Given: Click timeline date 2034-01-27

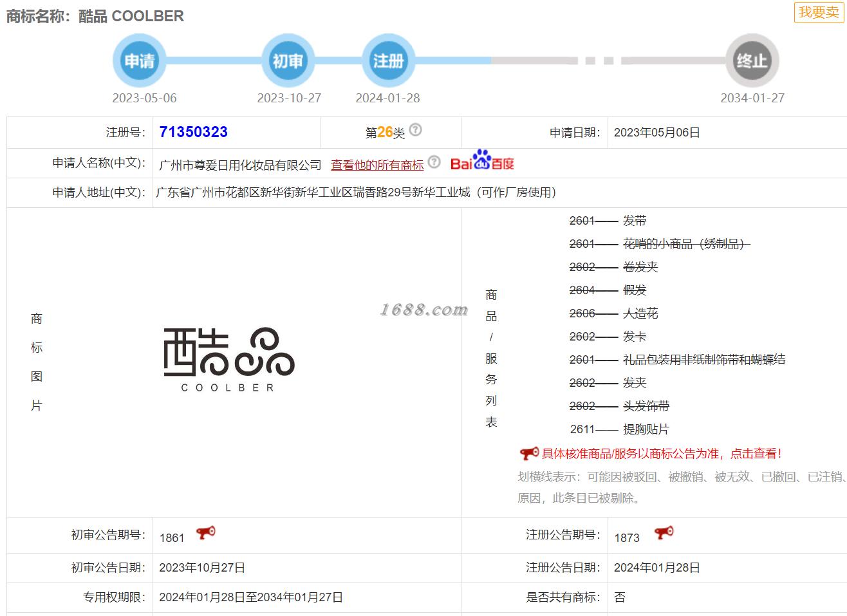Looking at the screenshot, I should click(x=752, y=98).
